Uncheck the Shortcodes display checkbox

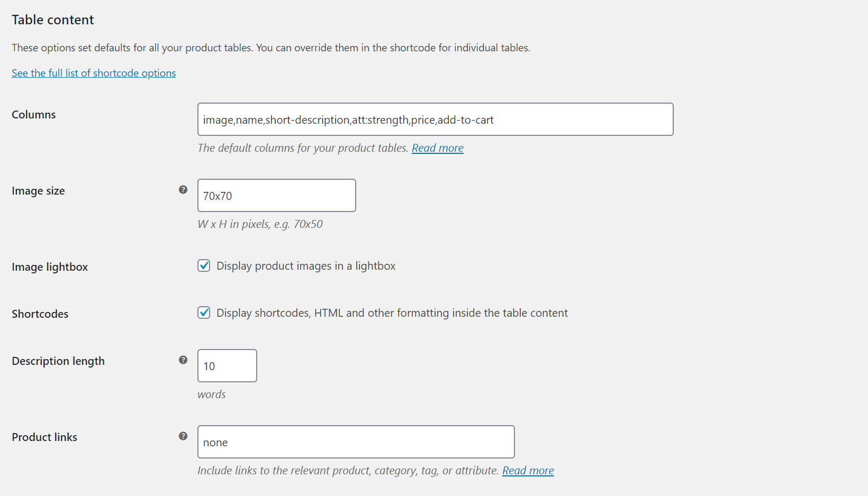point(204,313)
